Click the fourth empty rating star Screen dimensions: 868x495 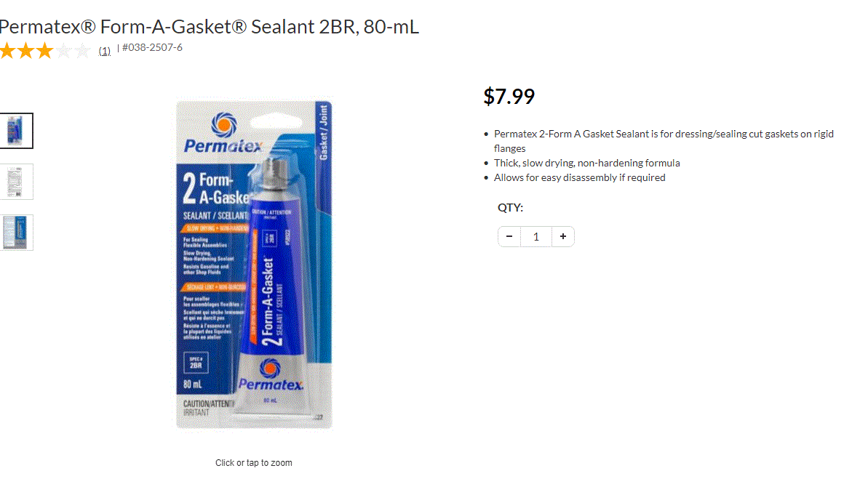[x=63, y=50]
